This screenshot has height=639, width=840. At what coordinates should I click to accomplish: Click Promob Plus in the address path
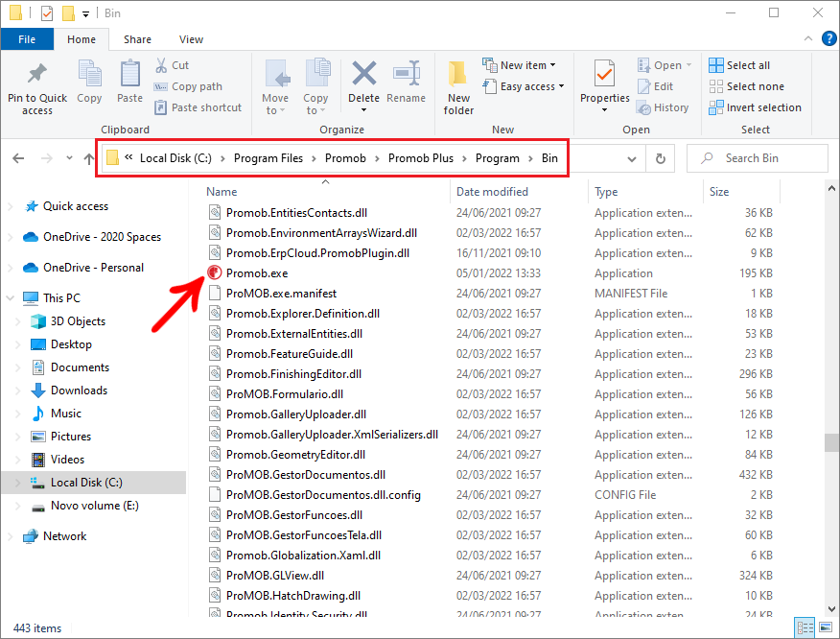tap(421, 158)
